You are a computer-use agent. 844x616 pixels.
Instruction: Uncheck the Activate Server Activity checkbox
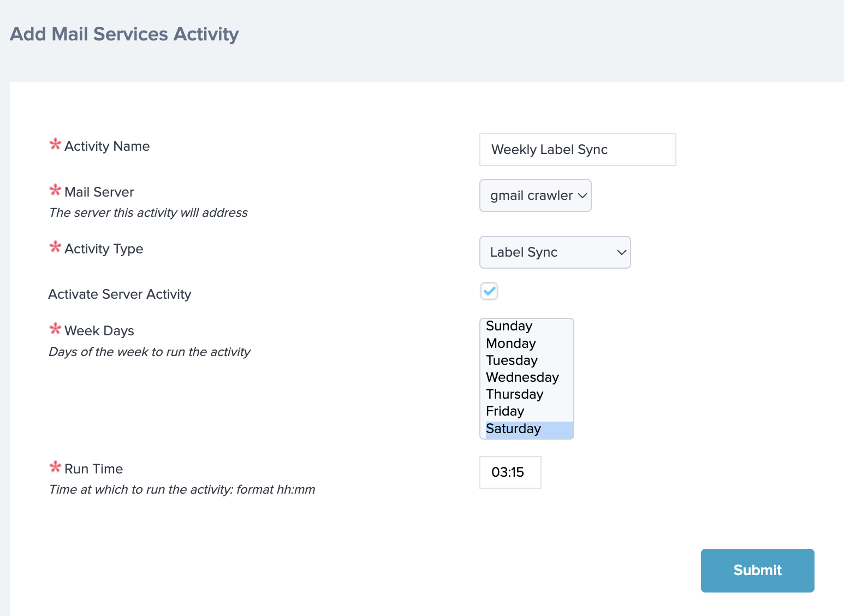coord(489,291)
